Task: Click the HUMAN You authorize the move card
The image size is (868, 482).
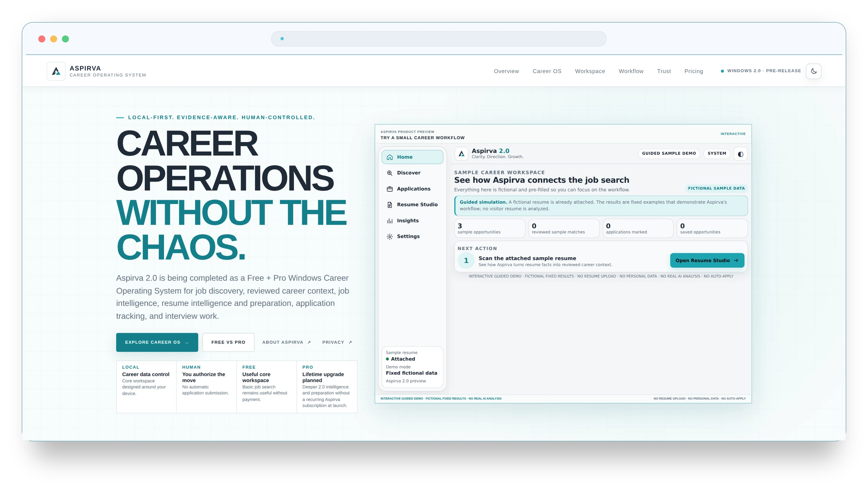Action: pos(206,387)
